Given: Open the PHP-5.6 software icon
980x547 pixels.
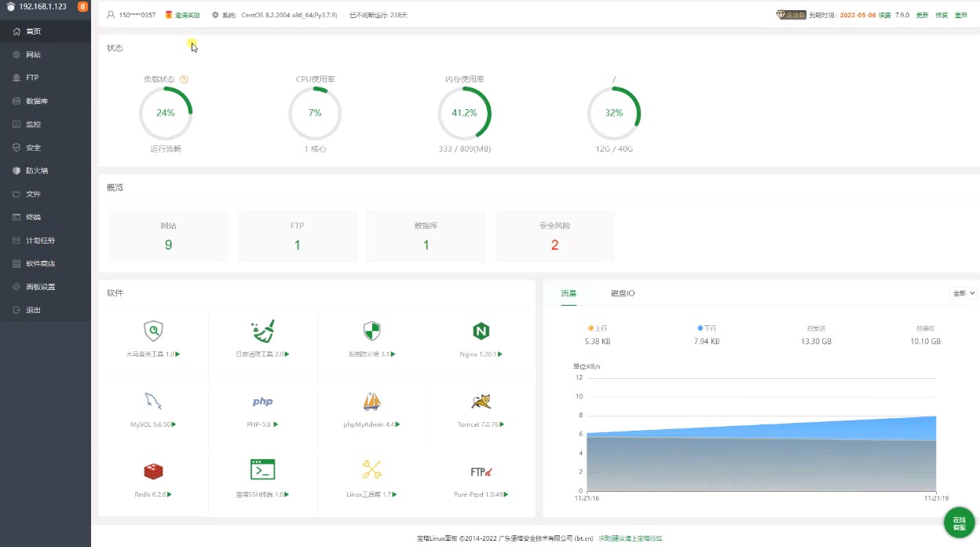Looking at the screenshot, I should tap(262, 402).
